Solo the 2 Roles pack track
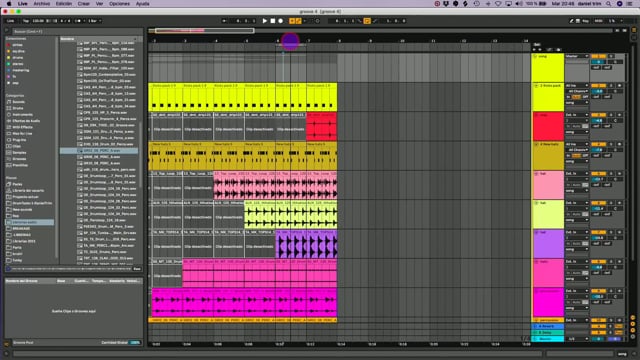This screenshot has width=640, height=360. [x=611, y=86]
